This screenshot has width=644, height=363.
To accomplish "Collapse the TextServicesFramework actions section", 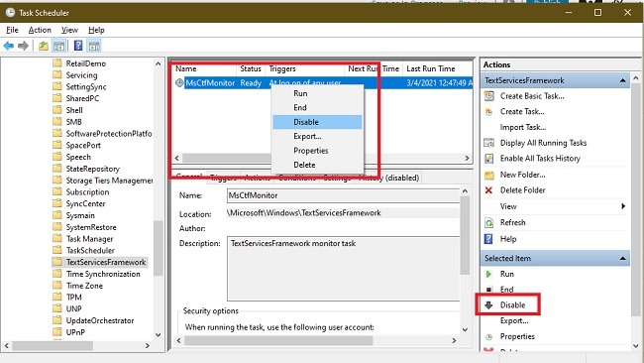I will pyautogui.click(x=622, y=80).
